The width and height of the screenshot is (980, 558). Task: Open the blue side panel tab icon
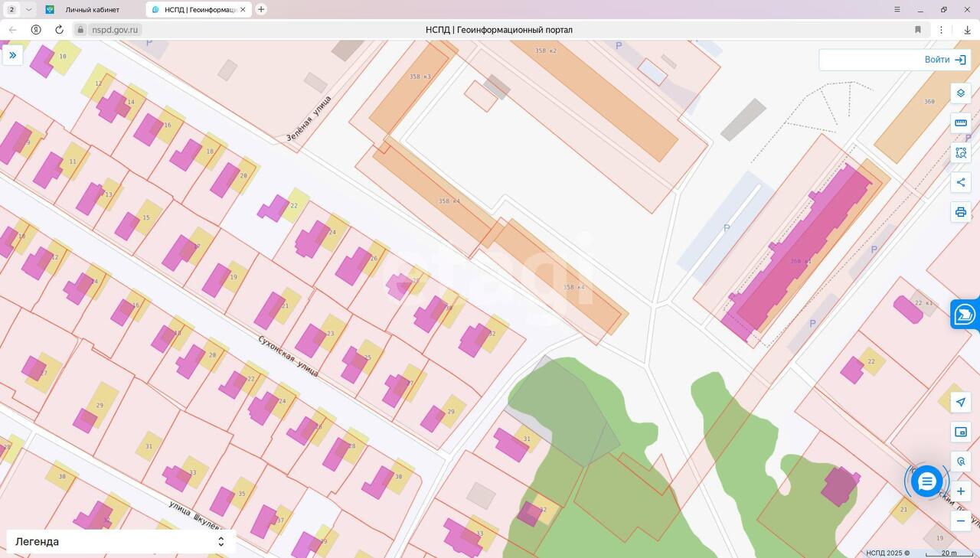[965, 314]
